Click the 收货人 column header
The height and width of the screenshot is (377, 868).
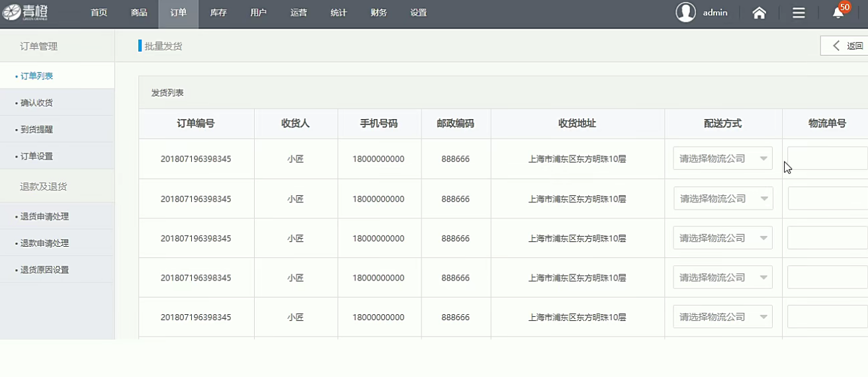296,124
